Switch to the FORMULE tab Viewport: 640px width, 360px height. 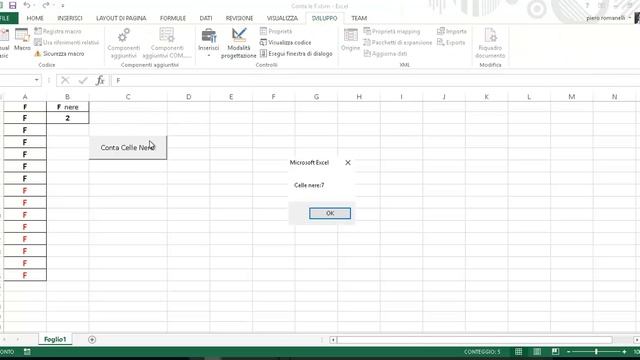coord(173,18)
